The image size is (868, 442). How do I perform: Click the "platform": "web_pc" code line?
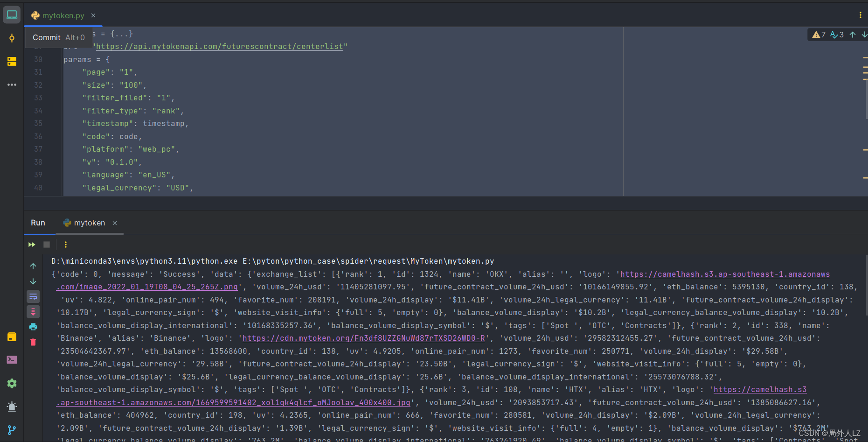click(131, 149)
